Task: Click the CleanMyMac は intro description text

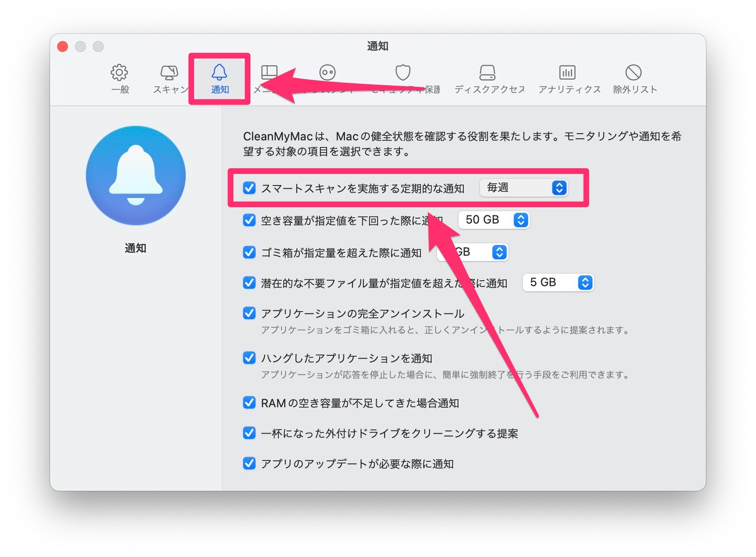Action: tap(462, 144)
